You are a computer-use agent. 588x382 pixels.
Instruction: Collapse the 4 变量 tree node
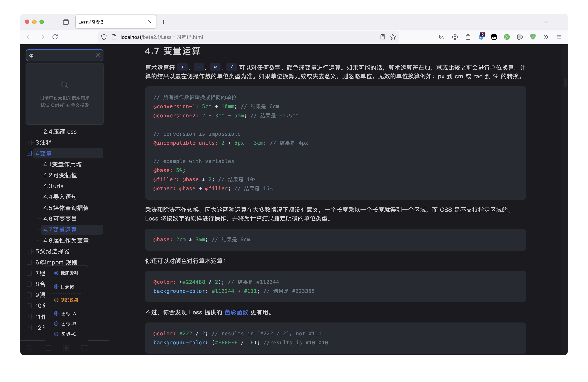[29, 153]
